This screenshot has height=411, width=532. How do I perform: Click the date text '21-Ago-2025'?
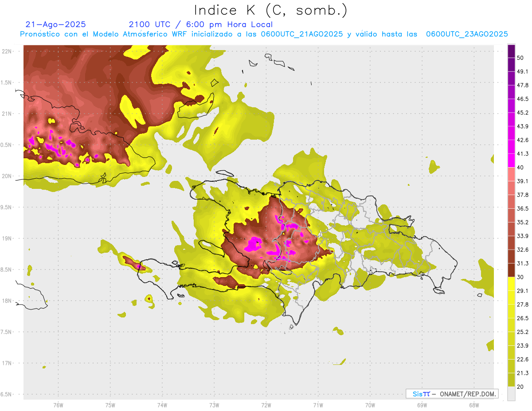click(x=56, y=24)
